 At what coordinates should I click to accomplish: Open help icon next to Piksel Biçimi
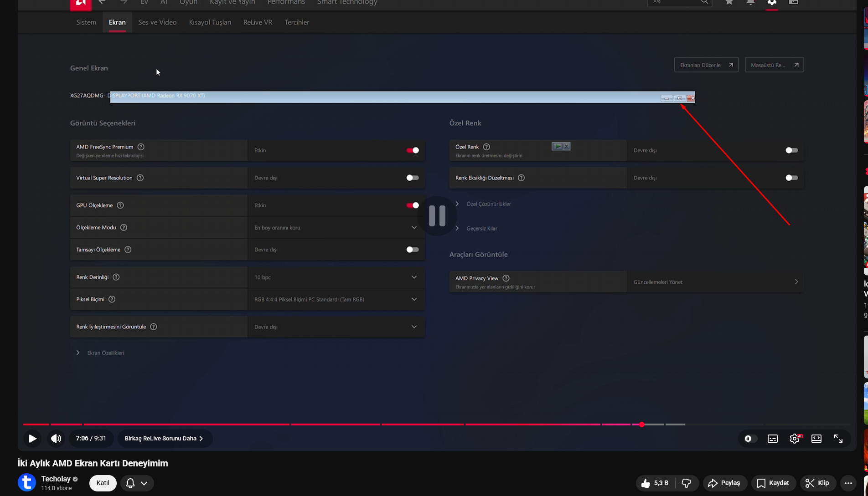[x=112, y=299]
